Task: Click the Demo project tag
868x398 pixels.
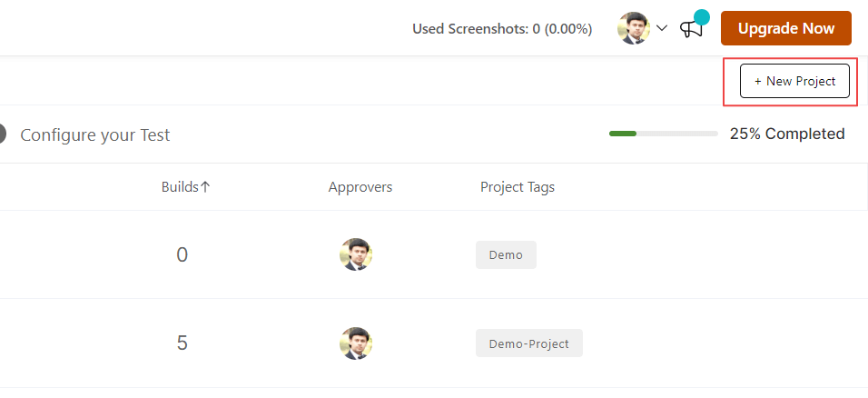Action: (506, 254)
